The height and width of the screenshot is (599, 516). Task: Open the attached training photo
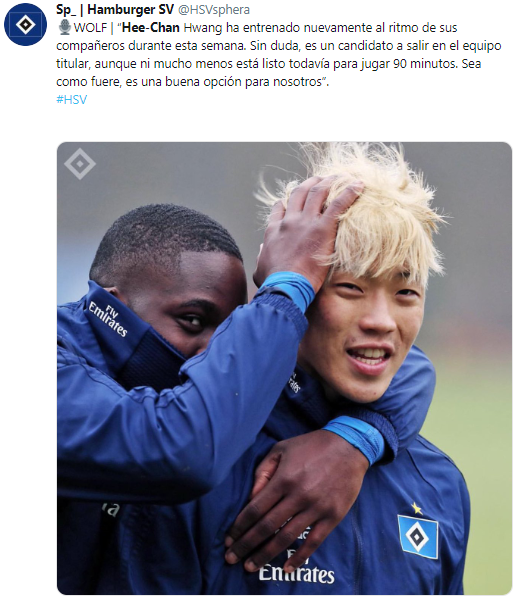tap(284, 368)
